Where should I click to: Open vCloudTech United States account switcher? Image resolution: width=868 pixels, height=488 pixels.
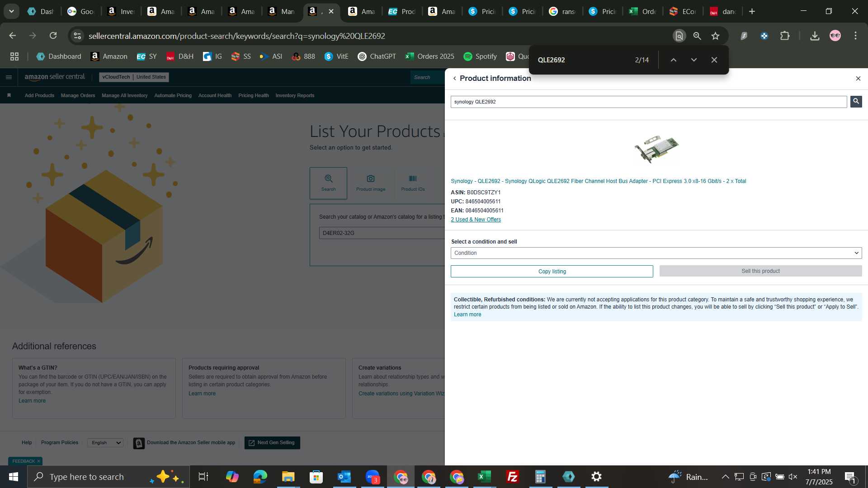click(x=134, y=77)
